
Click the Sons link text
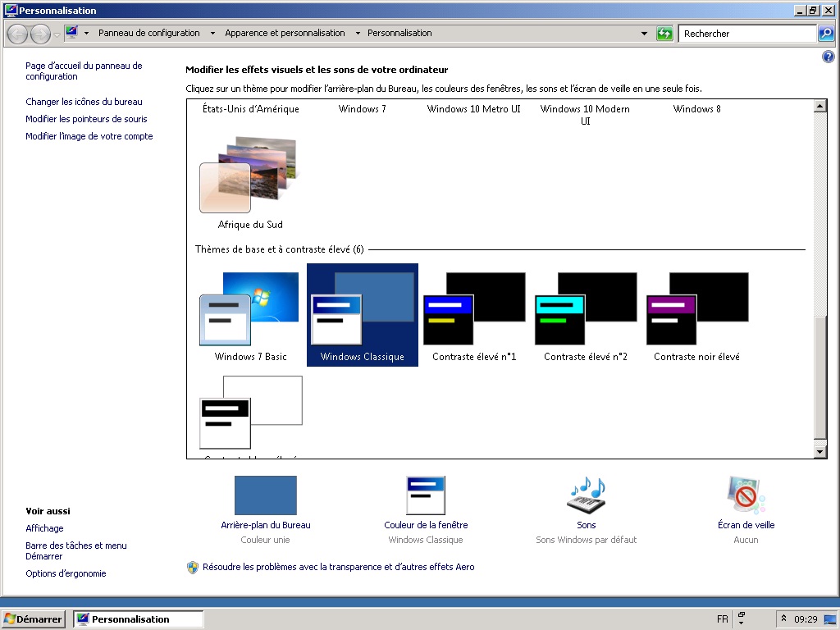[x=586, y=525]
